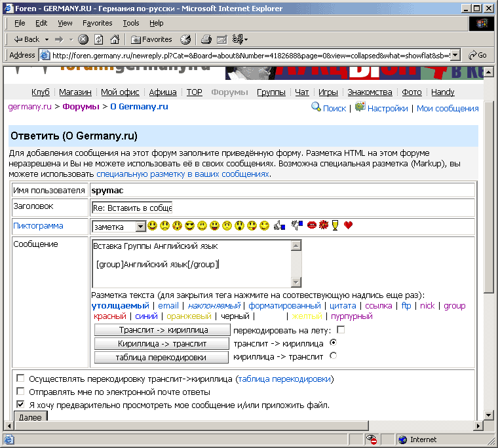Select 'кириллица -> транслит' radio button
The image size is (498, 448).
[x=333, y=356]
